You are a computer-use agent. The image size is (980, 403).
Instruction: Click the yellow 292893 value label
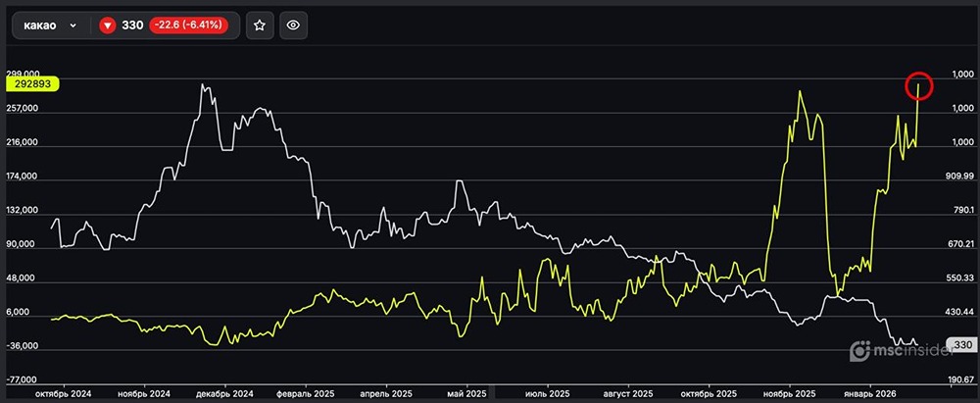pyautogui.click(x=32, y=84)
